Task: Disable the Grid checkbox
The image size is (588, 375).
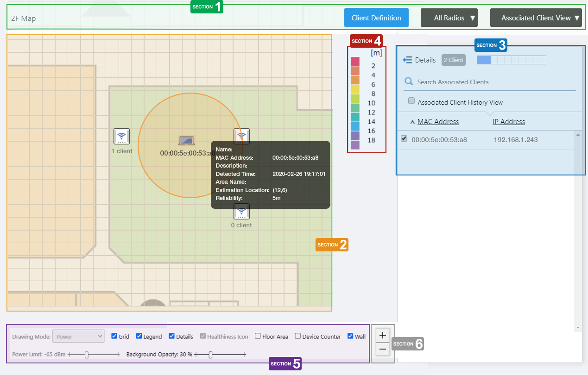Action: click(x=114, y=336)
